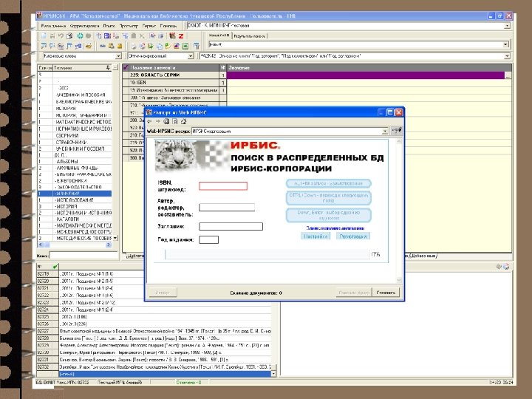The width and height of the screenshot is (532, 399).
Task: Select the АЛЬБОМЫ term in list
Action: pyautogui.click(x=75, y=161)
